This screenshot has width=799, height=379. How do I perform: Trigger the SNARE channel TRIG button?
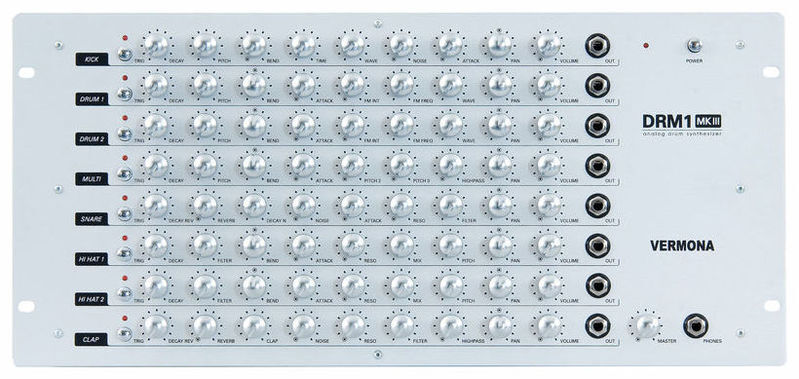pos(124,214)
